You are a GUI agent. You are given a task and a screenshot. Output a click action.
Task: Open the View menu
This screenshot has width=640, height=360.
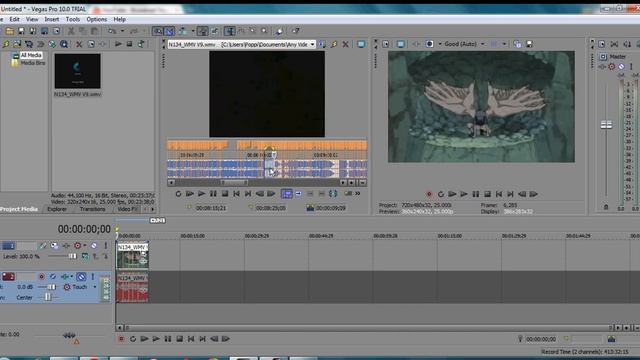(32, 19)
